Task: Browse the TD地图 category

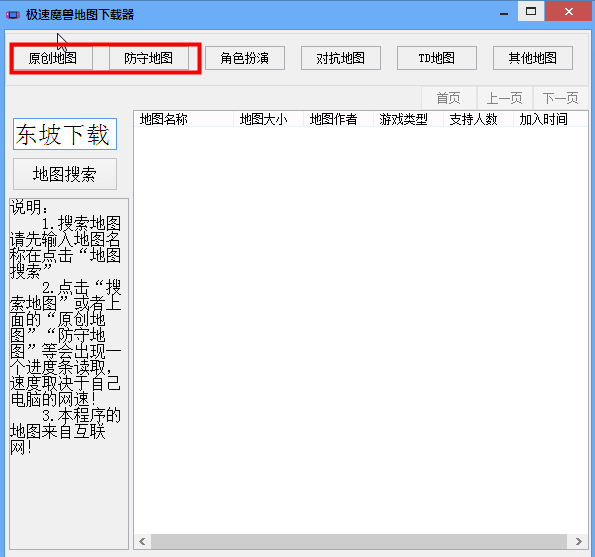Action: pos(437,58)
